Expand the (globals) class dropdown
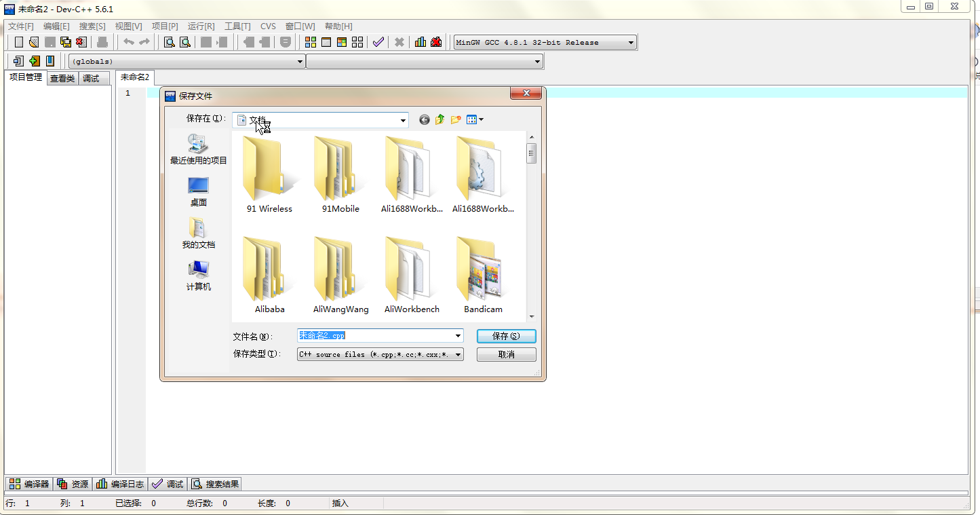This screenshot has width=980, height=515. pos(300,62)
